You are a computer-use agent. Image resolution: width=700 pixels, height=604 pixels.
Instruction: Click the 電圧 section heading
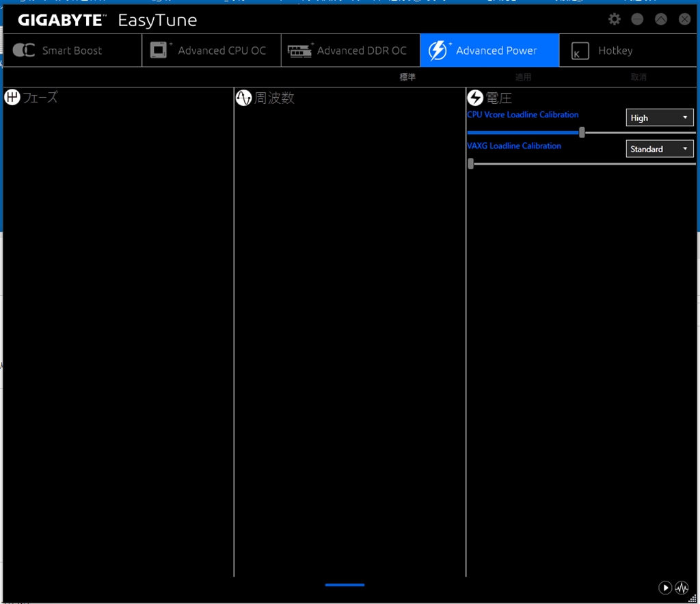tap(498, 98)
